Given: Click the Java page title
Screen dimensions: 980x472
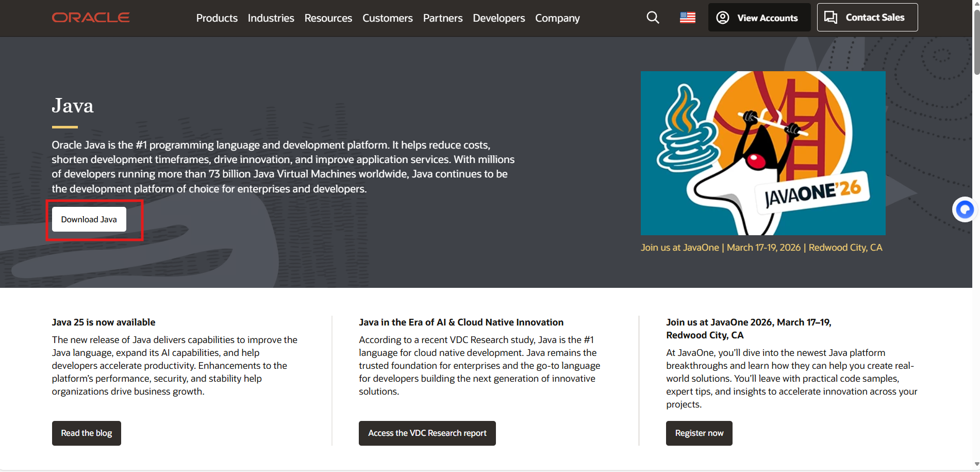Looking at the screenshot, I should [73, 106].
